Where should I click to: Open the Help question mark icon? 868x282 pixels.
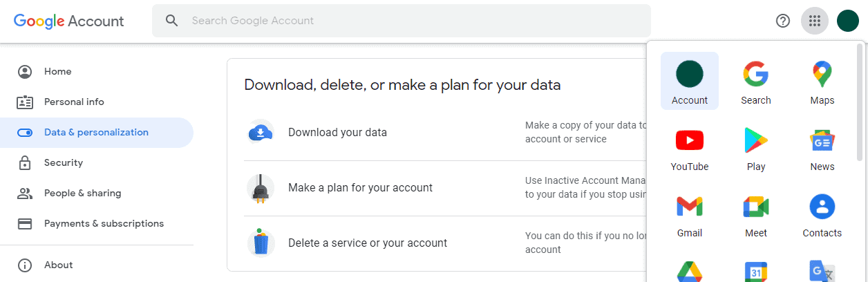pyautogui.click(x=783, y=21)
